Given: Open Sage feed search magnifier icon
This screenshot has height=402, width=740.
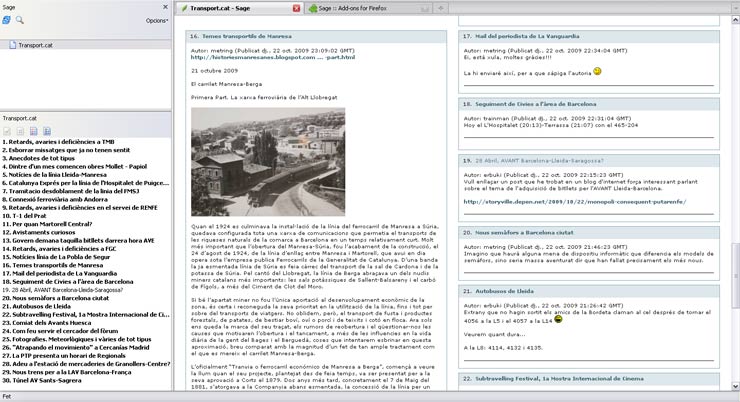Looking at the screenshot, I should (19, 20).
